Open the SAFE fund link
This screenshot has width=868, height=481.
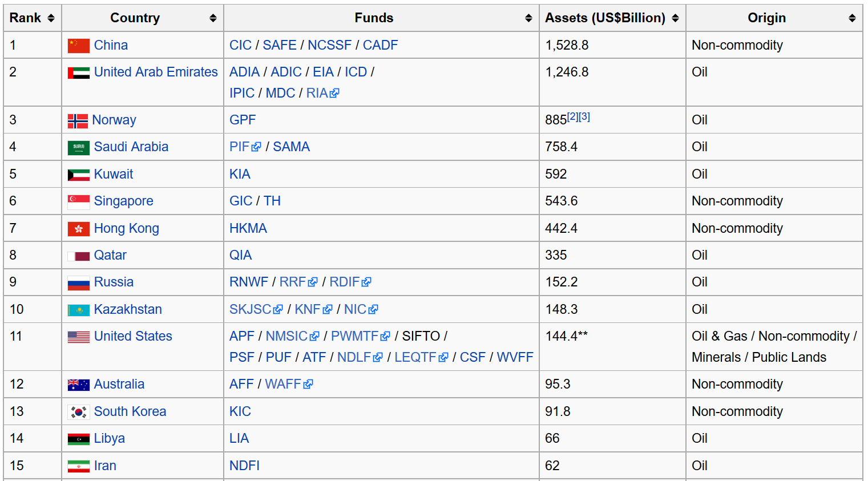click(280, 45)
